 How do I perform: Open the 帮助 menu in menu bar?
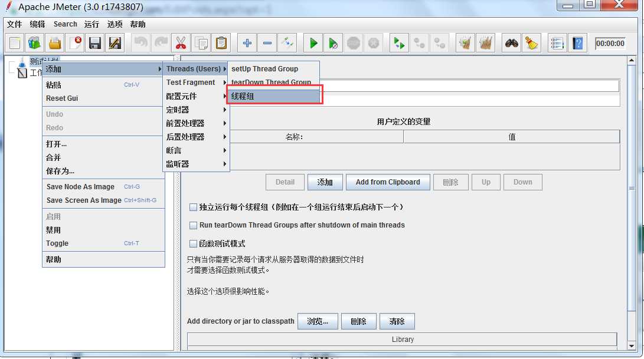(138, 24)
